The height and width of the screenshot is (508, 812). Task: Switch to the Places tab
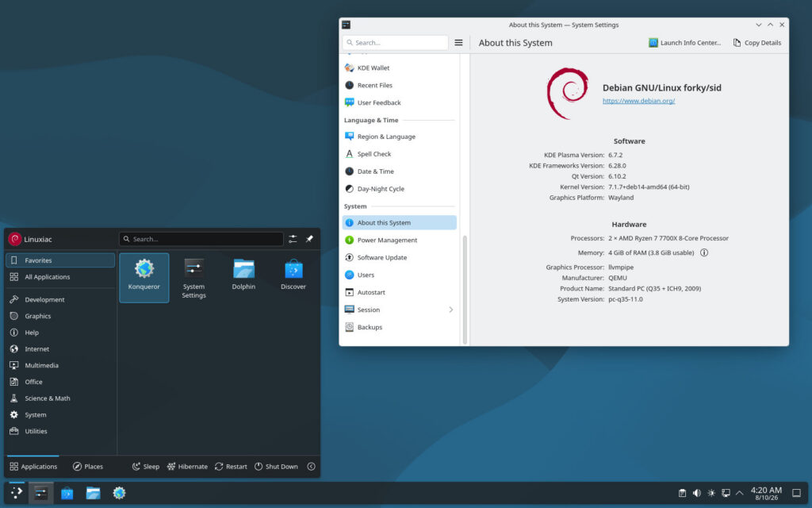(x=87, y=467)
